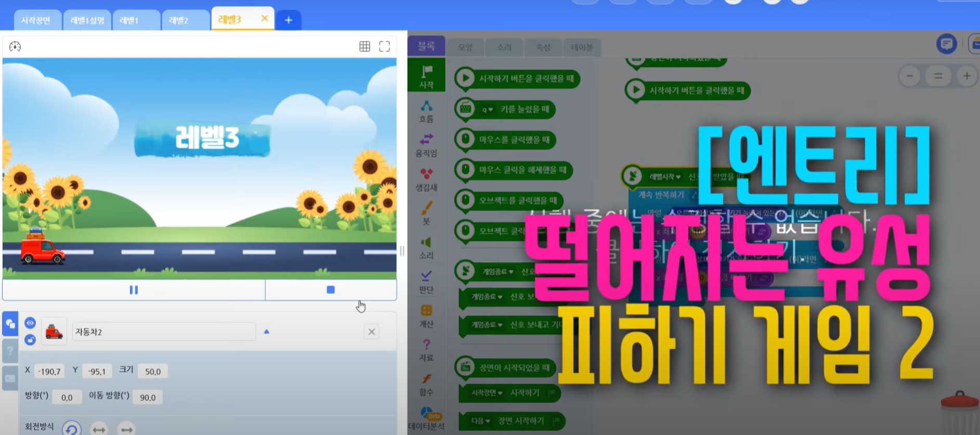Image resolution: width=980 pixels, height=435 pixels.
Task: Open the 자료 block category
Action: click(426, 350)
